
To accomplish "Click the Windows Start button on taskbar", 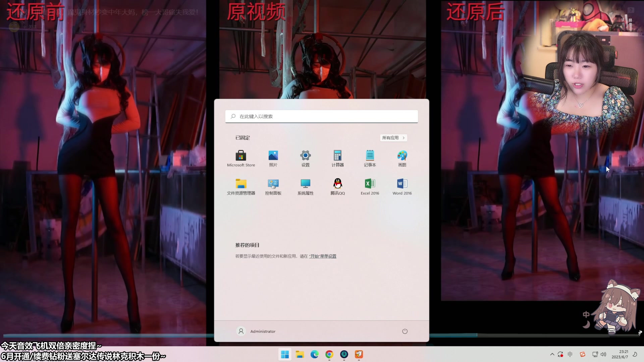I will pyautogui.click(x=285, y=354).
